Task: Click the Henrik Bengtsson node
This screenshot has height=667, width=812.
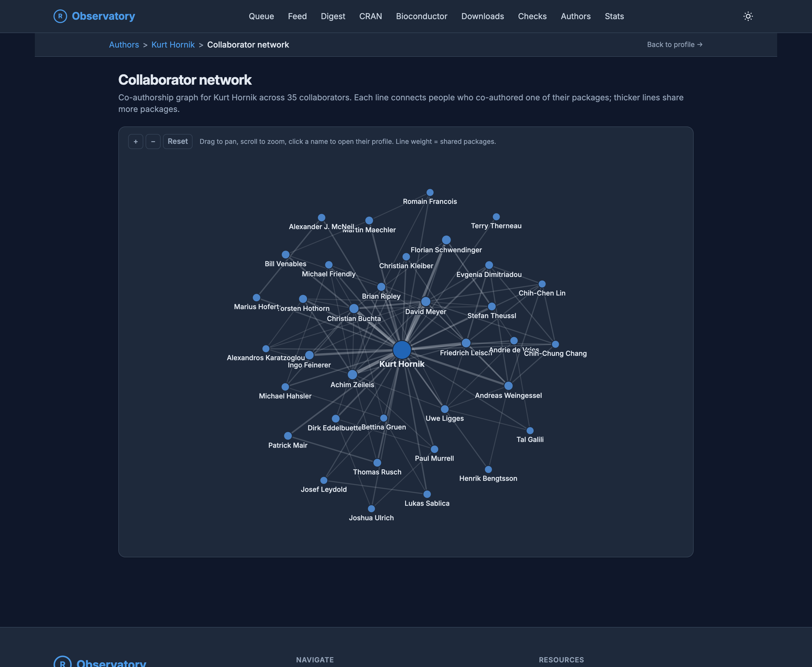Action: [x=488, y=470]
